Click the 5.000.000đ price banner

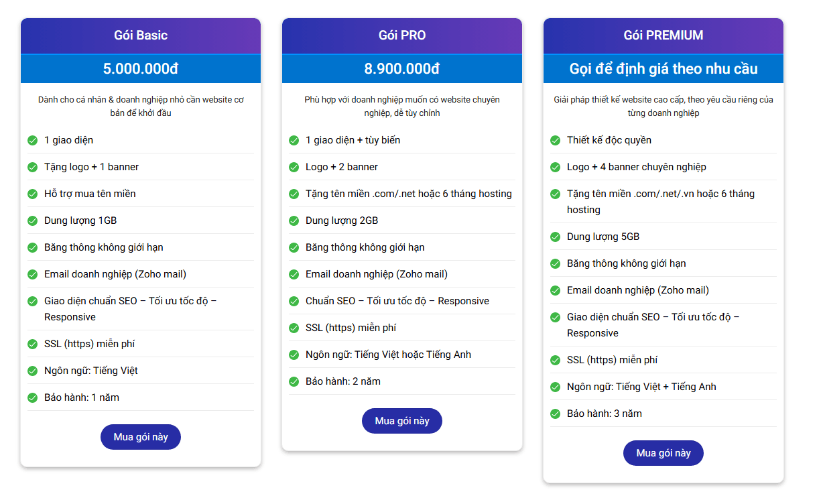coord(141,68)
